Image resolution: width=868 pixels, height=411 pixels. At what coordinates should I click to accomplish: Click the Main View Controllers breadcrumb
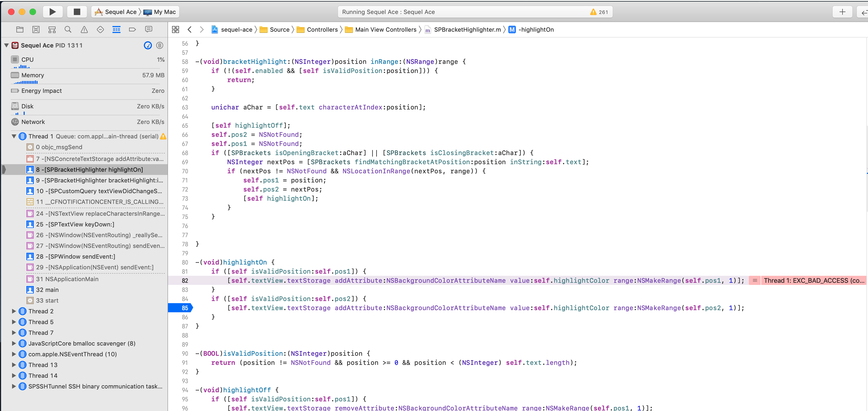(381, 30)
